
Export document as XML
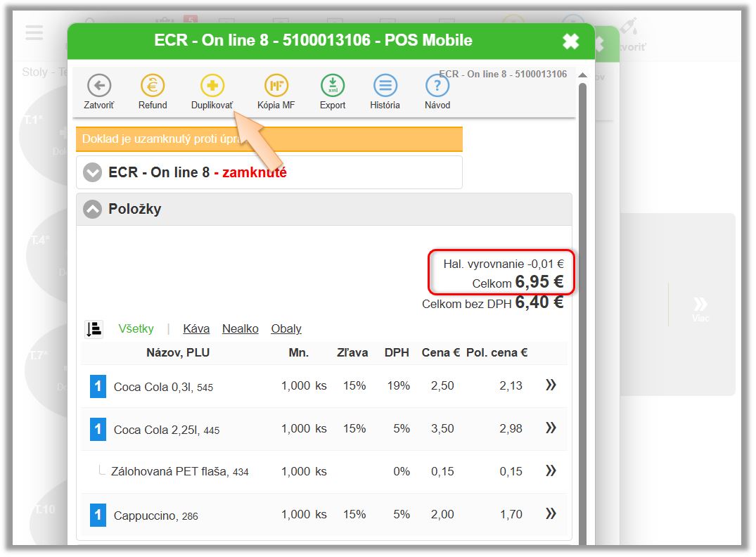[333, 87]
